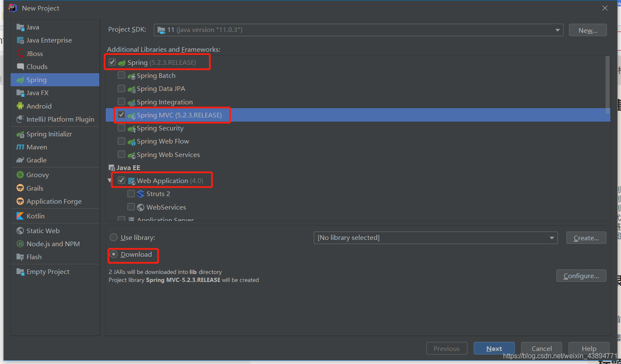621x364 pixels.
Task: Enable the Spring Batch checkbox
Action: (x=121, y=75)
